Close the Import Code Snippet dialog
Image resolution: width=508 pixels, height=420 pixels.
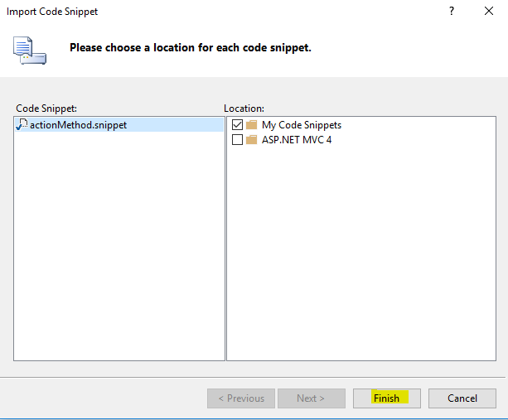[x=489, y=11]
